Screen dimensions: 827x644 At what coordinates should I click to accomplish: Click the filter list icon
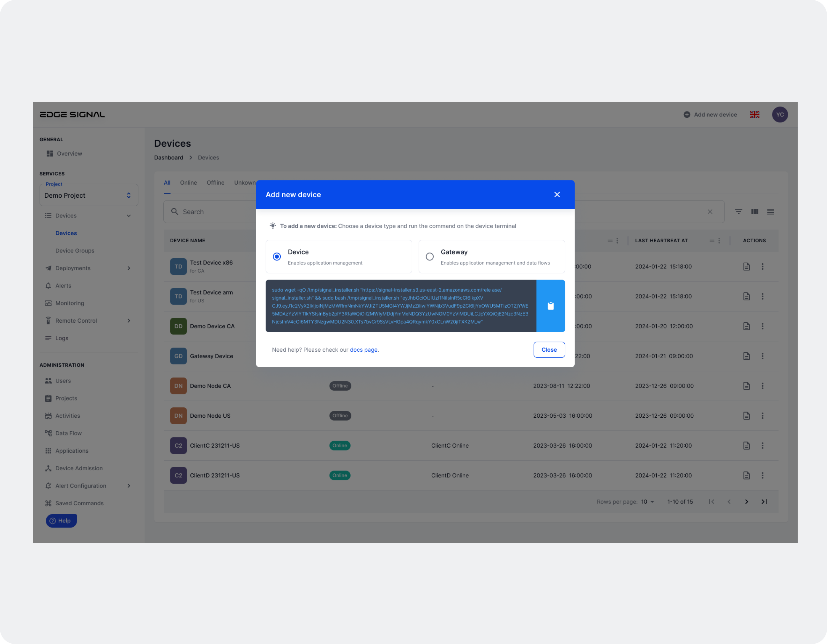[738, 211]
